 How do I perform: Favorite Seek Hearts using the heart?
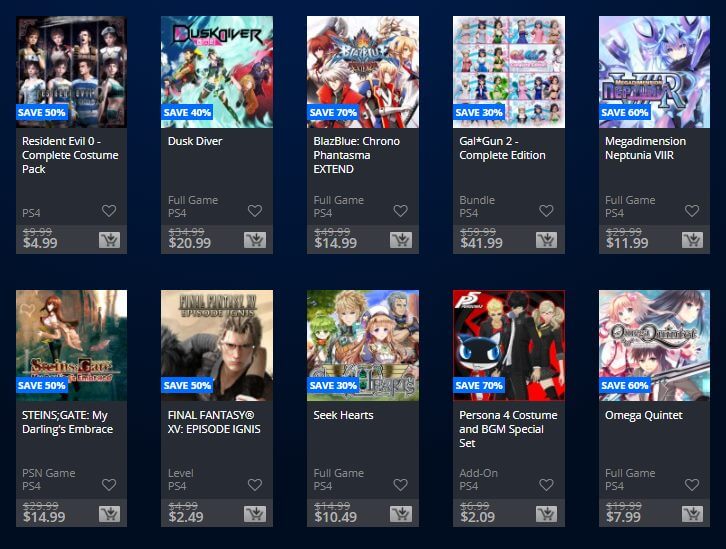point(401,485)
